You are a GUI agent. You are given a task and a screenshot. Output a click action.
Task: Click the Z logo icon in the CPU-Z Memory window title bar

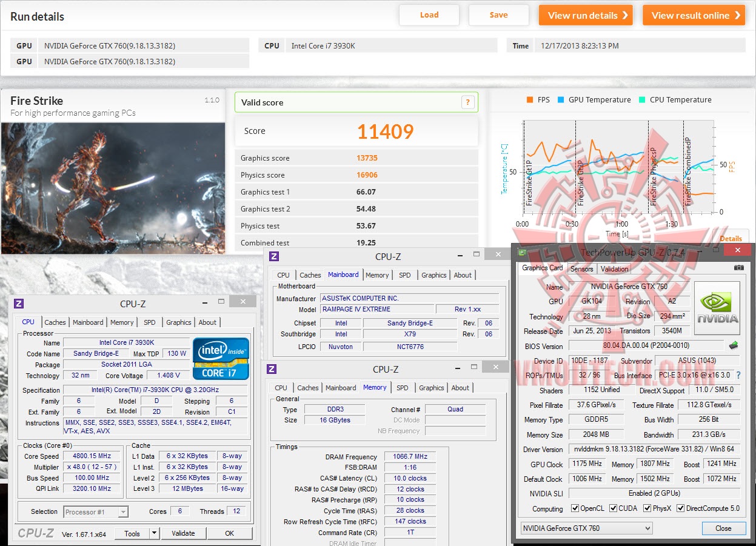coord(272,369)
